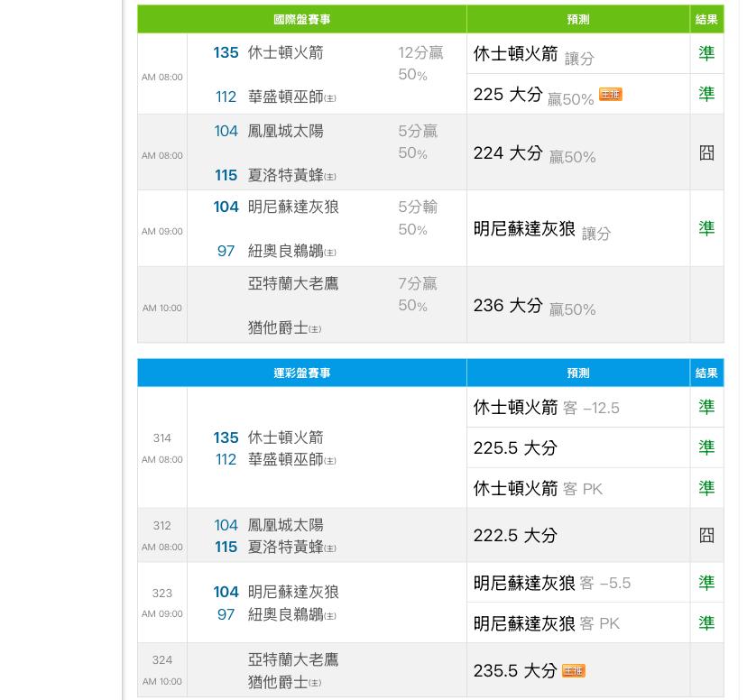Click game number 323 in 運彩盤 table
The width and height of the screenshot is (747, 700).
(162, 593)
